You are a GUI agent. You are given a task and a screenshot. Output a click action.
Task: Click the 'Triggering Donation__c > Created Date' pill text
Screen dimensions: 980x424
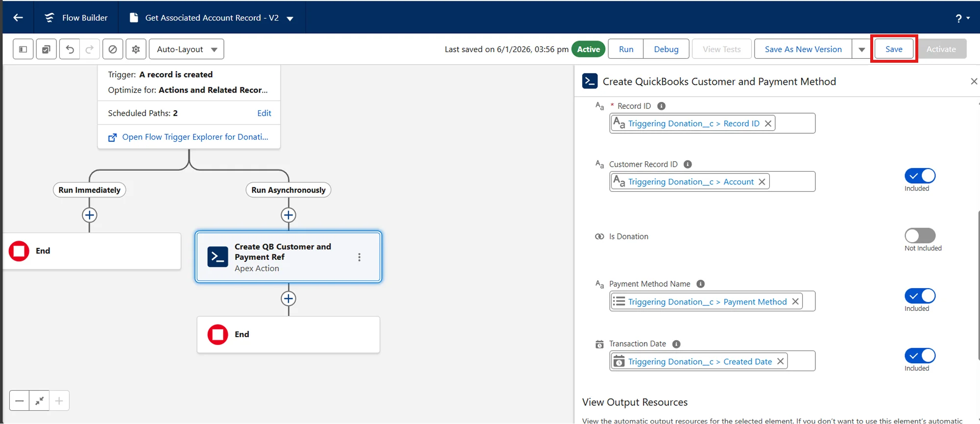700,362
